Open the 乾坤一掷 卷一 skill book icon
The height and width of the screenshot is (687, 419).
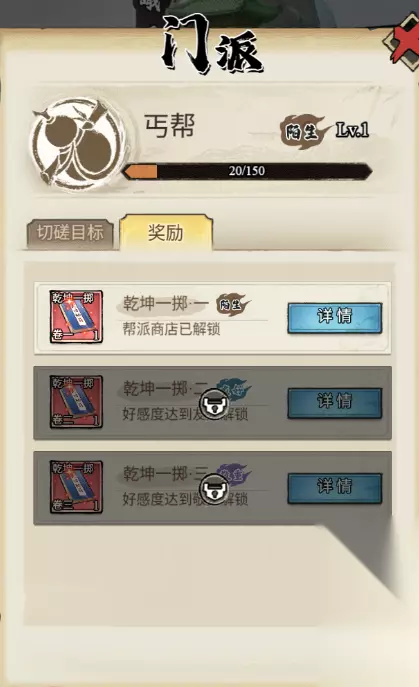pyautogui.click(x=76, y=316)
